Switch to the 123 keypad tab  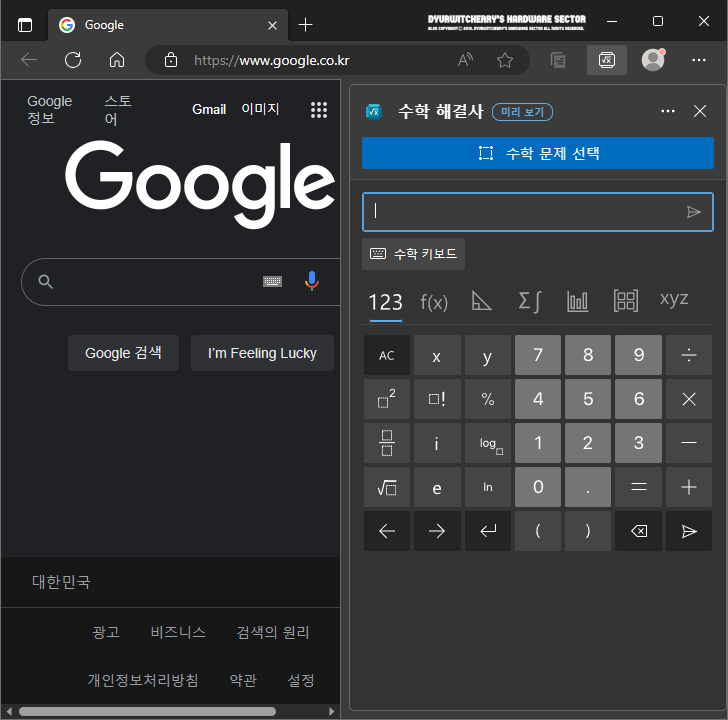point(385,302)
